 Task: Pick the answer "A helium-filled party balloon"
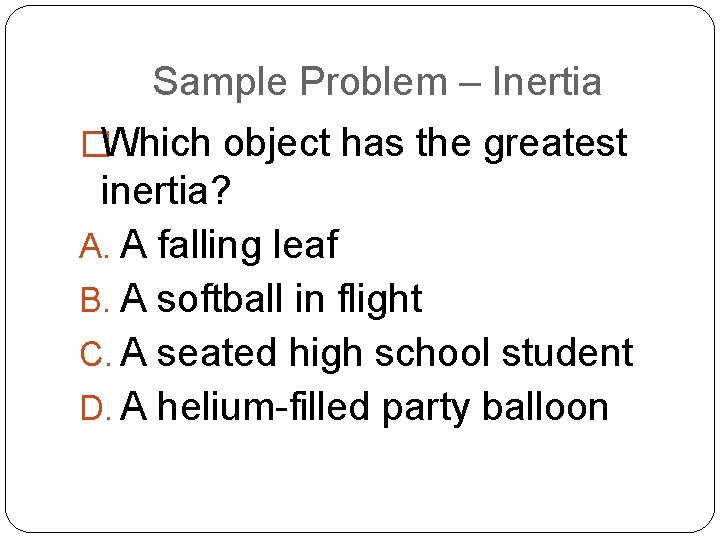click(x=364, y=407)
